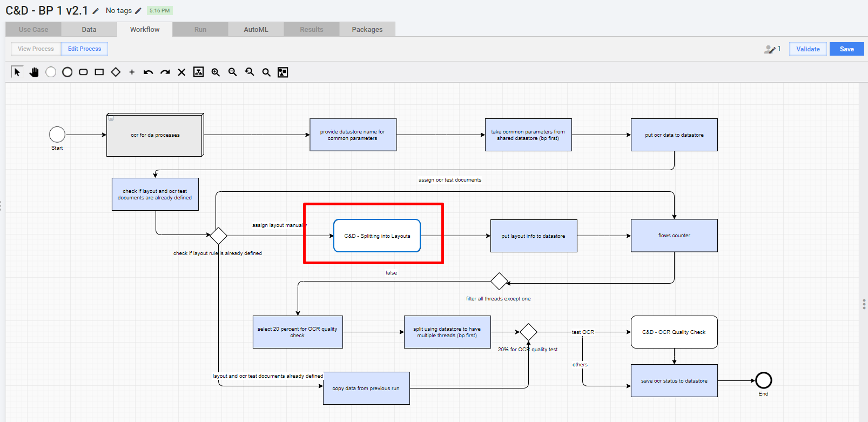Open the Data tab
Screen dimensions: 868x422
tap(89, 29)
